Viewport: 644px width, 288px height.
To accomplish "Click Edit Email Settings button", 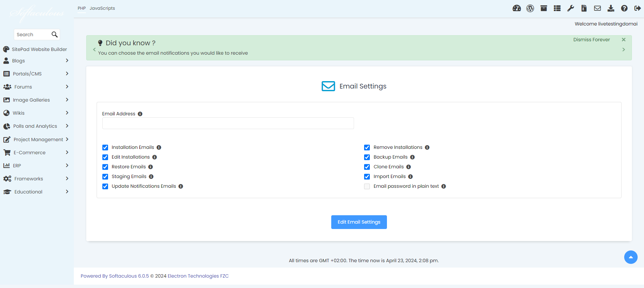I will (359, 222).
